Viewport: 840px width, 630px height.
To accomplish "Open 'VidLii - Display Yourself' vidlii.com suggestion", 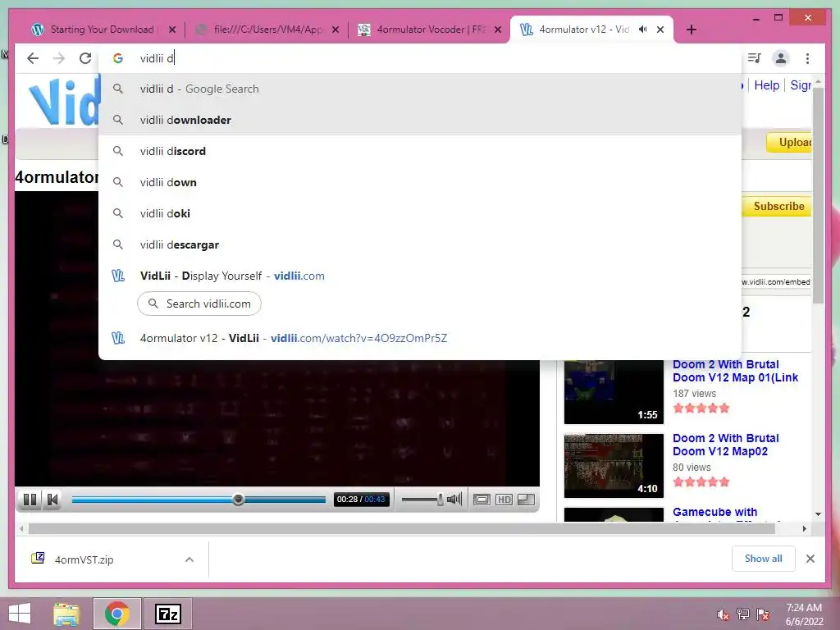I will click(x=420, y=276).
